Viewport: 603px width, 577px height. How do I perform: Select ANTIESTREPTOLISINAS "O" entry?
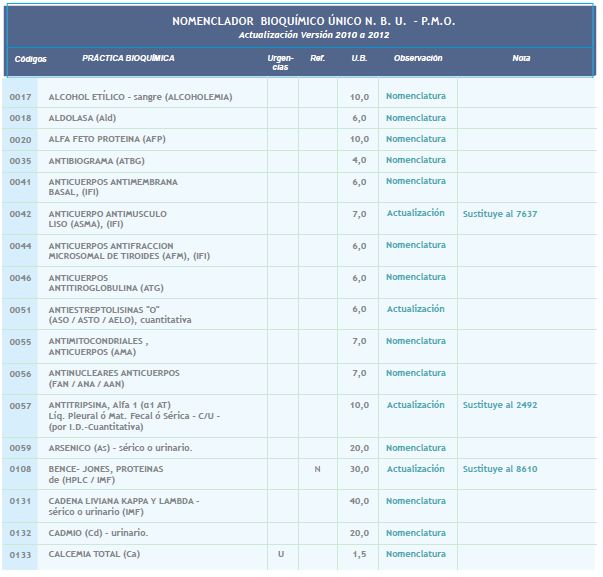120,315
